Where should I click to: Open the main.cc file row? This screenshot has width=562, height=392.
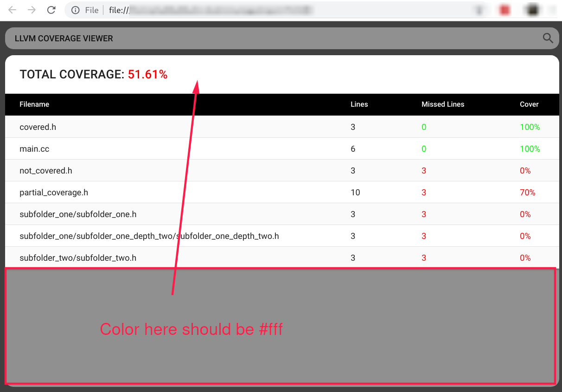pyautogui.click(x=282, y=148)
